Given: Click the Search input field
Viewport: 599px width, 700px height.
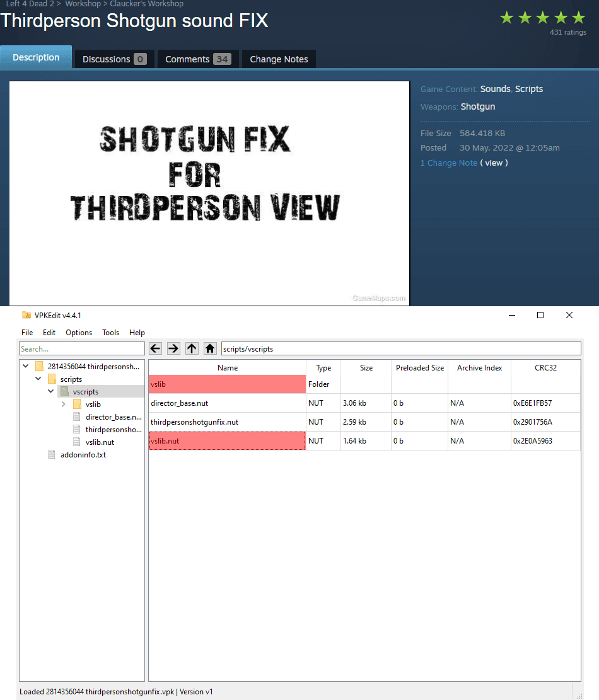Looking at the screenshot, I should click(82, 348).
